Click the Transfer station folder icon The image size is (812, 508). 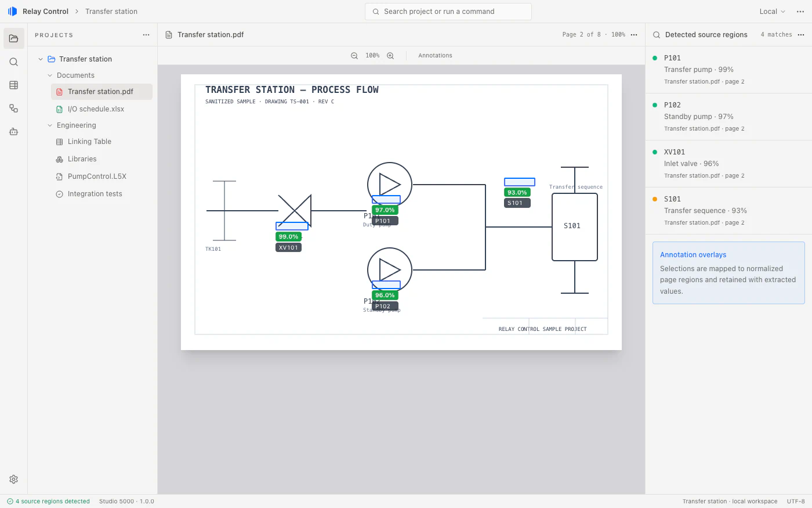coord(51,59)
